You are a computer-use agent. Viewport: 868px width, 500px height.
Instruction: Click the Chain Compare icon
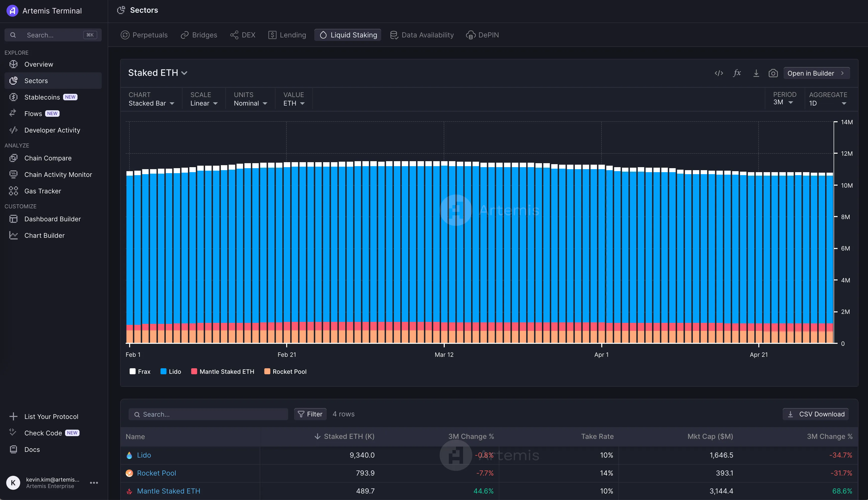[13, 158]
